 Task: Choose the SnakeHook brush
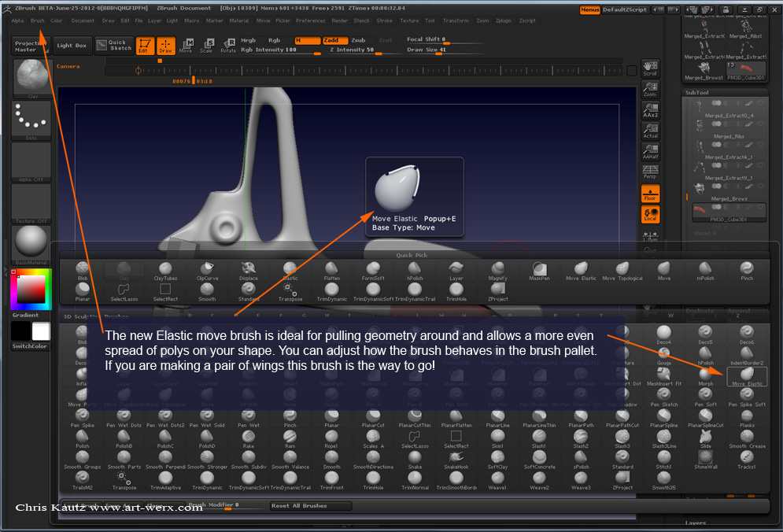[456, 460]
